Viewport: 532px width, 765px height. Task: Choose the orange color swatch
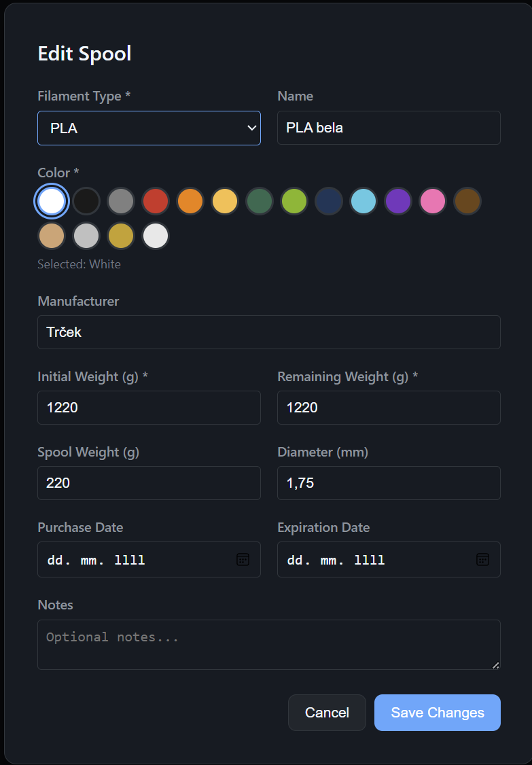[x=190, y=201]
